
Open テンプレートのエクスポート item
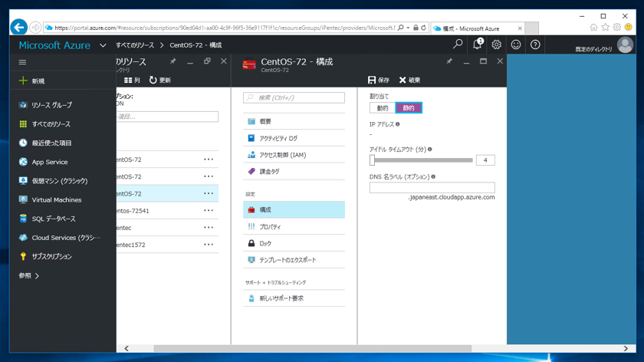[294, 260]
